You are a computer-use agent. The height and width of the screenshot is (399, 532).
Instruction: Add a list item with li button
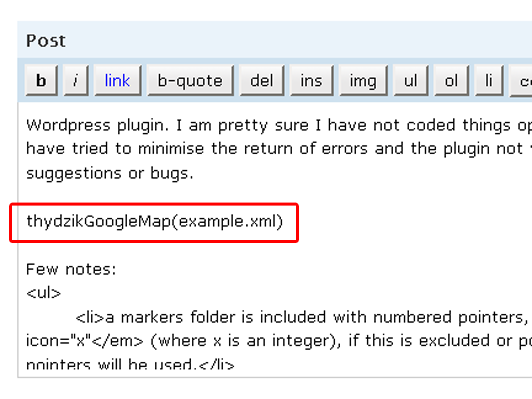pyautogui.click(x=489, y=80)
